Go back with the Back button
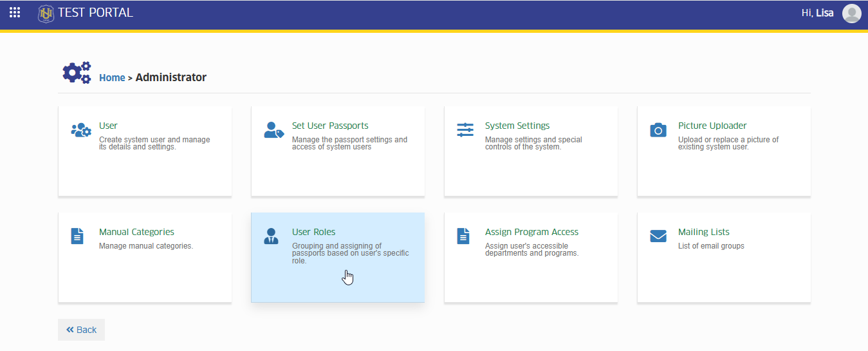This screenshot has height=351, width=868. pos(81,330)
